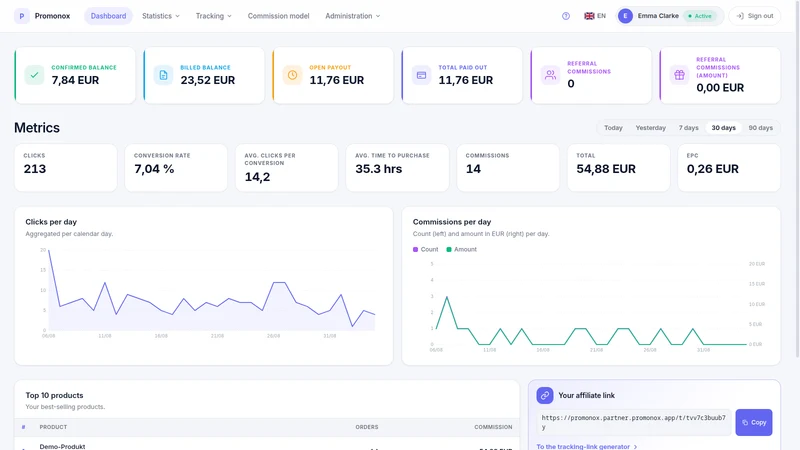This screenshot has width=800, height=450.
Task: Toggle the Amount legend series
Action: point(461,249)
